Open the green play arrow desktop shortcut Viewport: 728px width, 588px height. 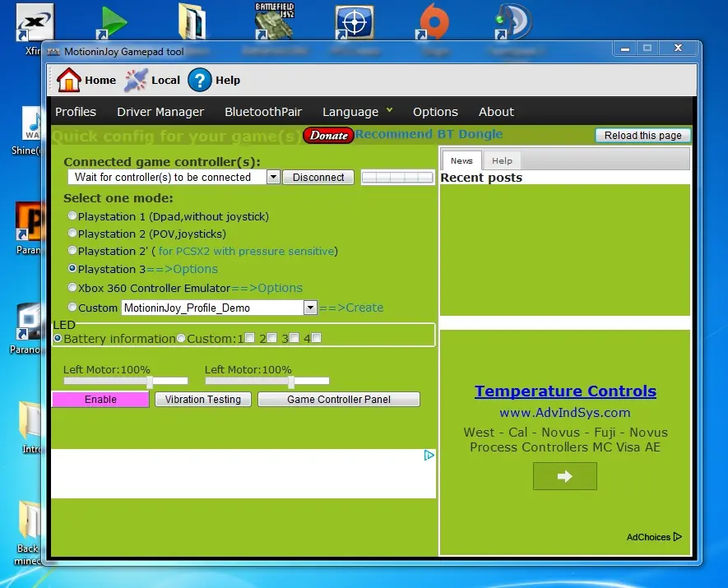coord(112,22)
